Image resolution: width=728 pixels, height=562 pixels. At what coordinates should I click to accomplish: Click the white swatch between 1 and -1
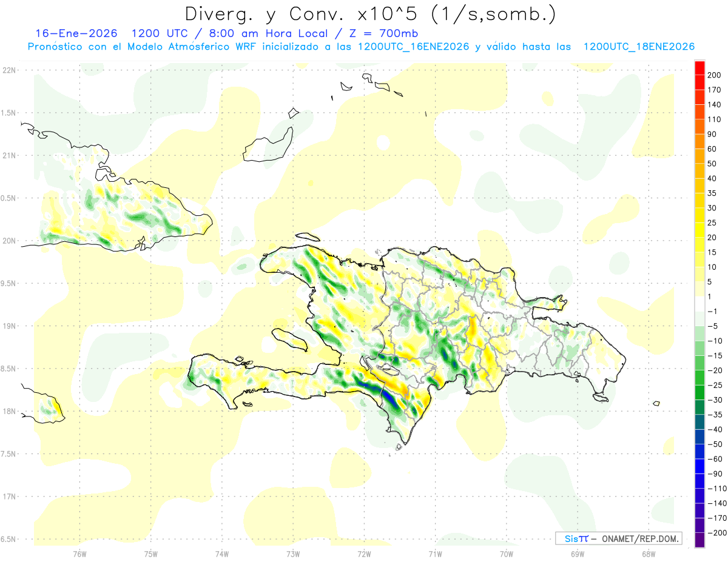pos(699,304)
